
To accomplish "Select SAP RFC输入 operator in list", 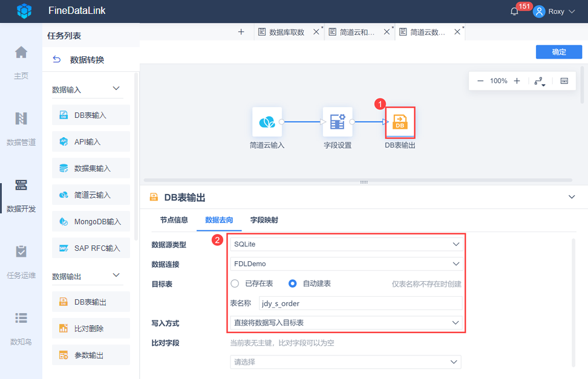I will (x=91, y=248).
